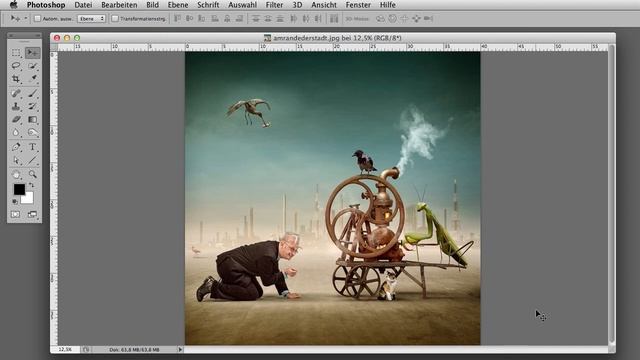Click the vertical scrollbar of document
Screen dimensions: 640x360
611,195
